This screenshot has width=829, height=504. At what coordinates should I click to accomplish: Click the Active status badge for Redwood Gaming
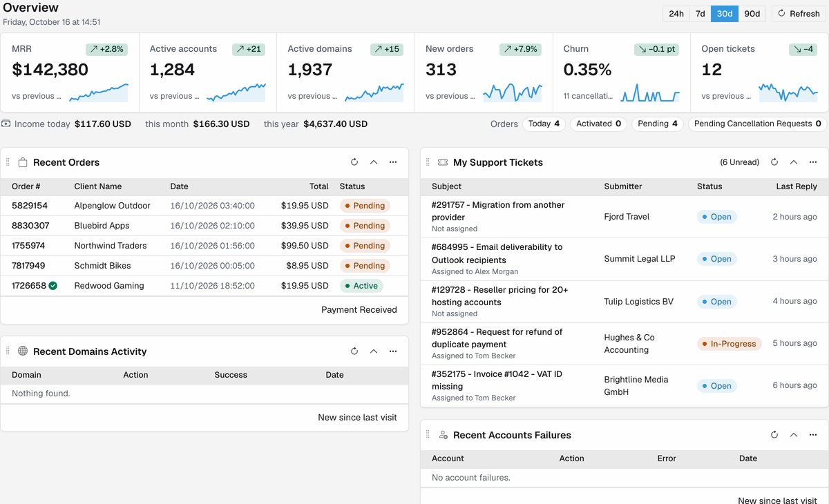coord(361,286)
